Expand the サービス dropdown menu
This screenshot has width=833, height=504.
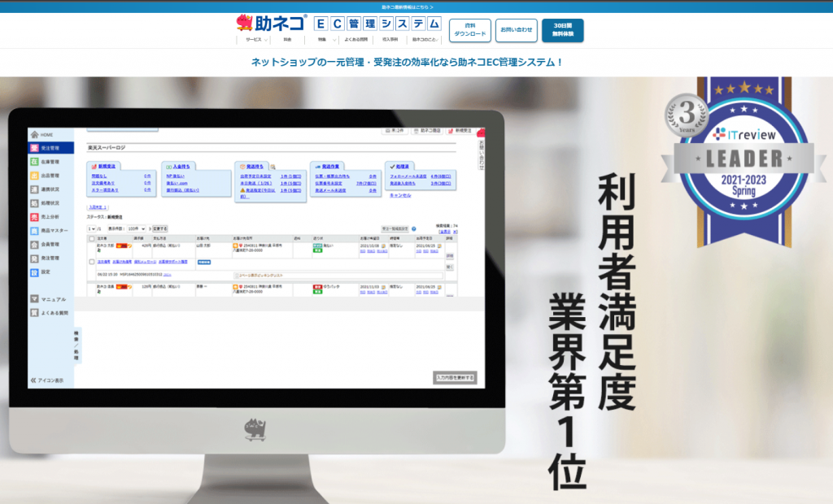click(255, 39)
